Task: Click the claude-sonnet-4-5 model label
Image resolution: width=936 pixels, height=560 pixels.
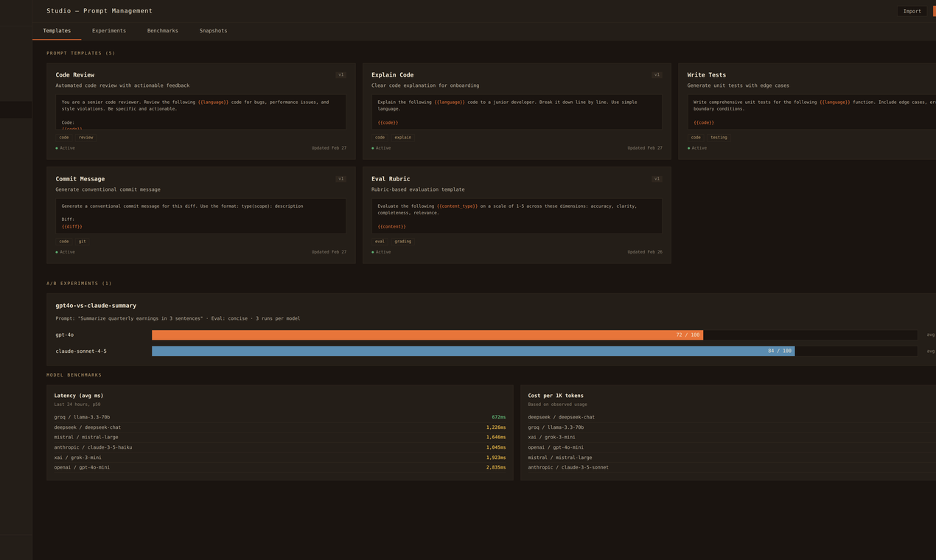Action: [x=81, y=351]
